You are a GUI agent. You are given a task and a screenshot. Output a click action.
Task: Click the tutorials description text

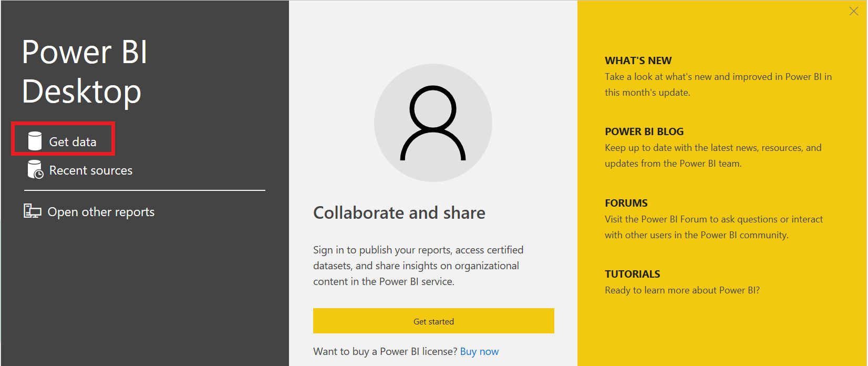[682, 290]
